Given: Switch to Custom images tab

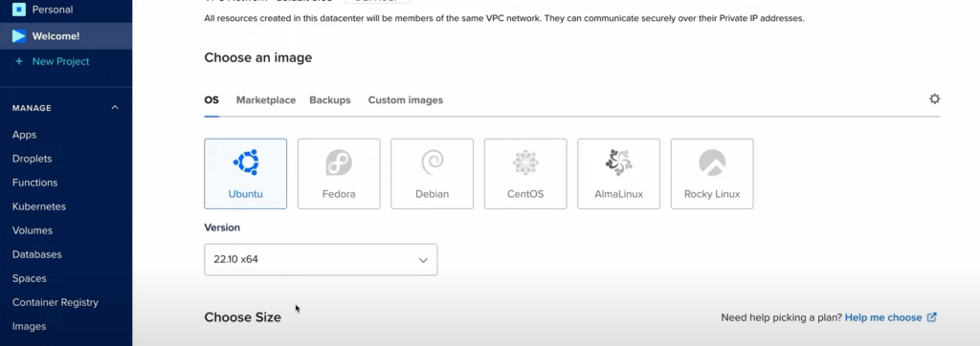Looking at the screenshot, I should pyautogui.click(x=406, y=100).
